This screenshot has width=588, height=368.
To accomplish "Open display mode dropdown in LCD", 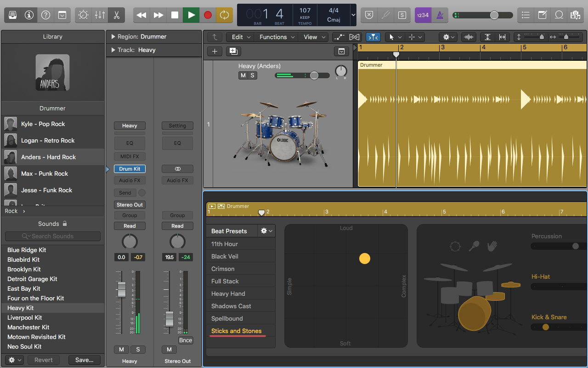I will 353,15.
